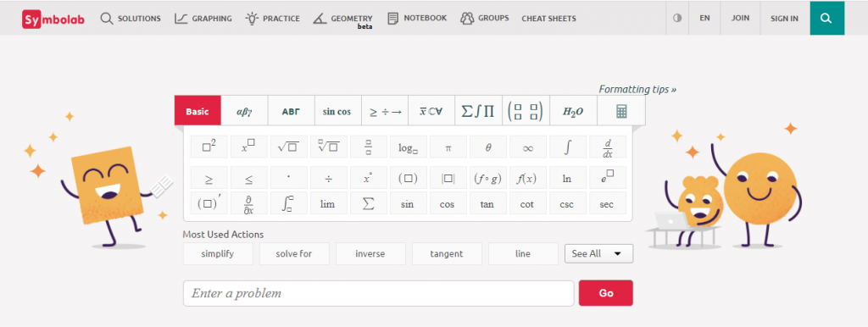868x327 pixels.
Task: Insert the infinity symbol
Action: point(527,147)
